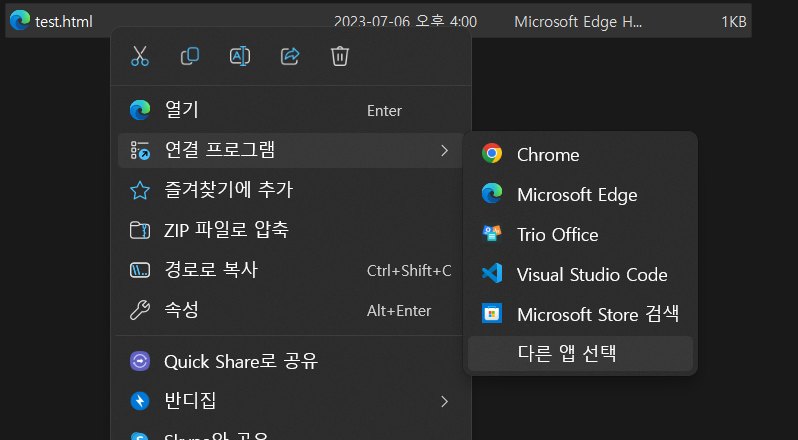
Task: Choose 다른 앱 선택 option
Action: (580, 354)
